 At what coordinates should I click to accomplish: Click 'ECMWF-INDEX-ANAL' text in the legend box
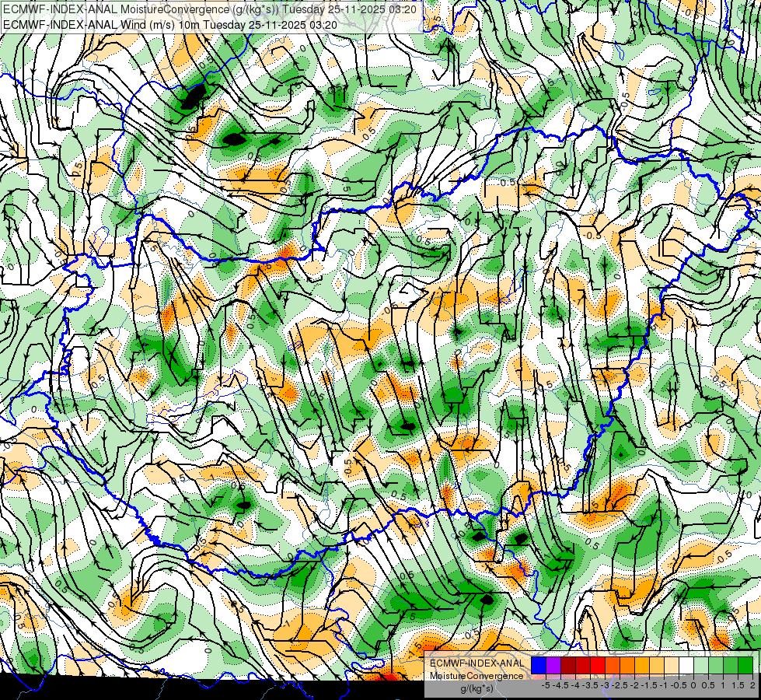coord(477,663)
